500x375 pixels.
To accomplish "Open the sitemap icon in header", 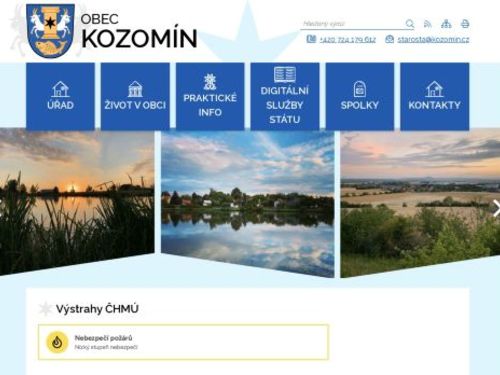I will click(446, 24).
